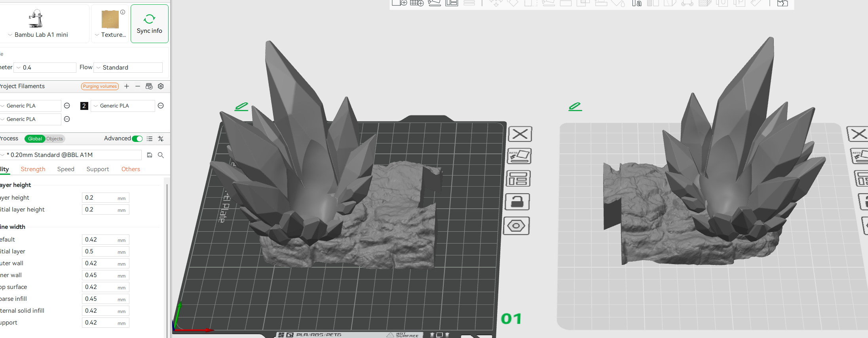Click compare presets icon
The height and width of the screenshot is (338, 868).
[x=161, y=139]
